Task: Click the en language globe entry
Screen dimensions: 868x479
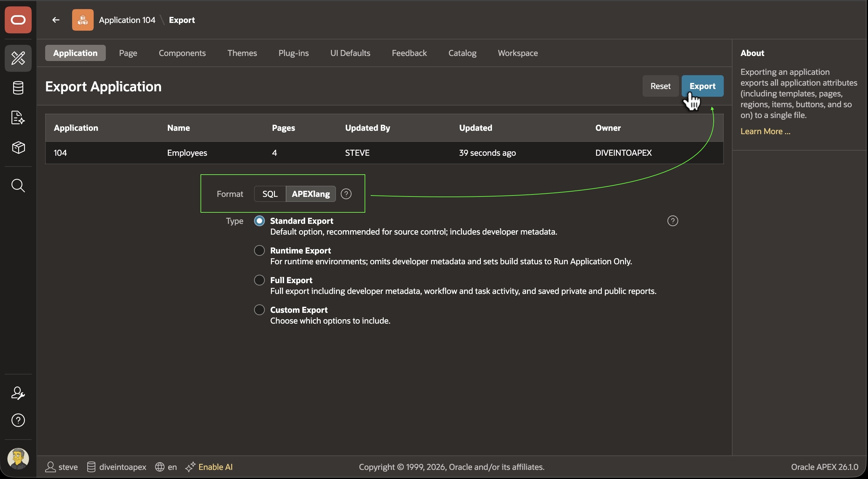Action: pyautogui.click(x=166, y=467)
